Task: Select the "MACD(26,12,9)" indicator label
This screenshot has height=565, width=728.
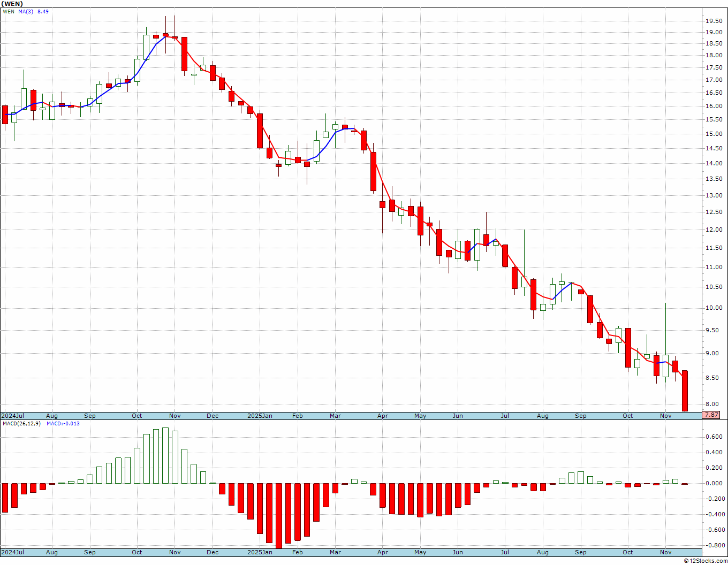Action: pos(22,424)
